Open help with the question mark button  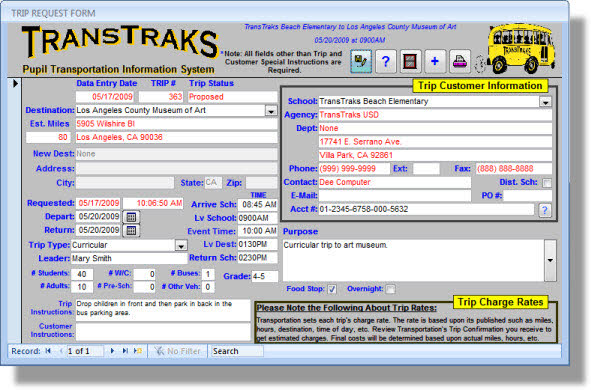pos(385,61)
